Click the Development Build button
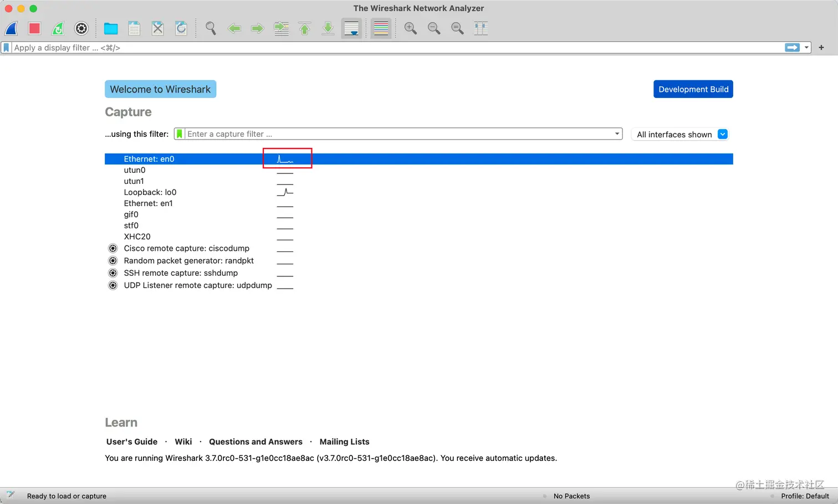The width and height of the screenshot is (838, 504). tap(693, 89)
